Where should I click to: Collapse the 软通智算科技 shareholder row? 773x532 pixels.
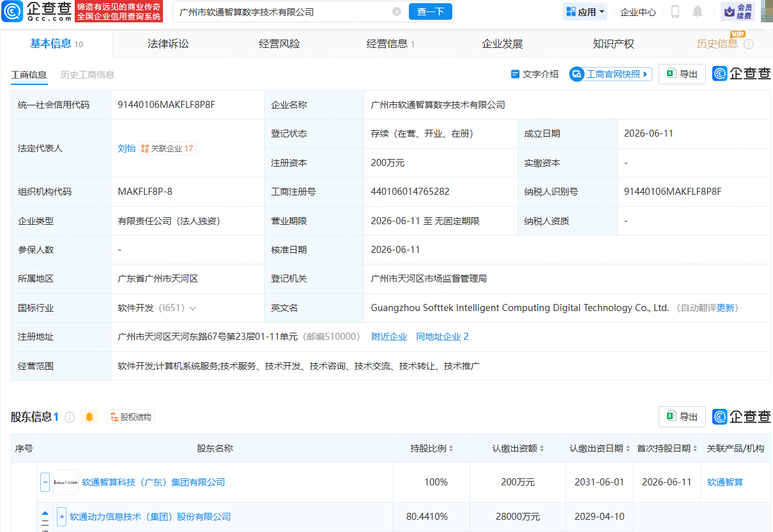tap(45, 482)
